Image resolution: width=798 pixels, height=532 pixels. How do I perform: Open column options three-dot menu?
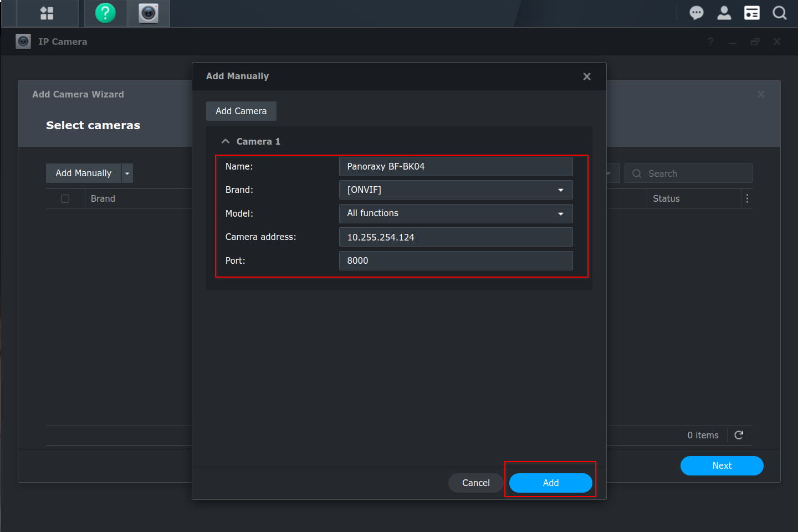click(747, 198)
